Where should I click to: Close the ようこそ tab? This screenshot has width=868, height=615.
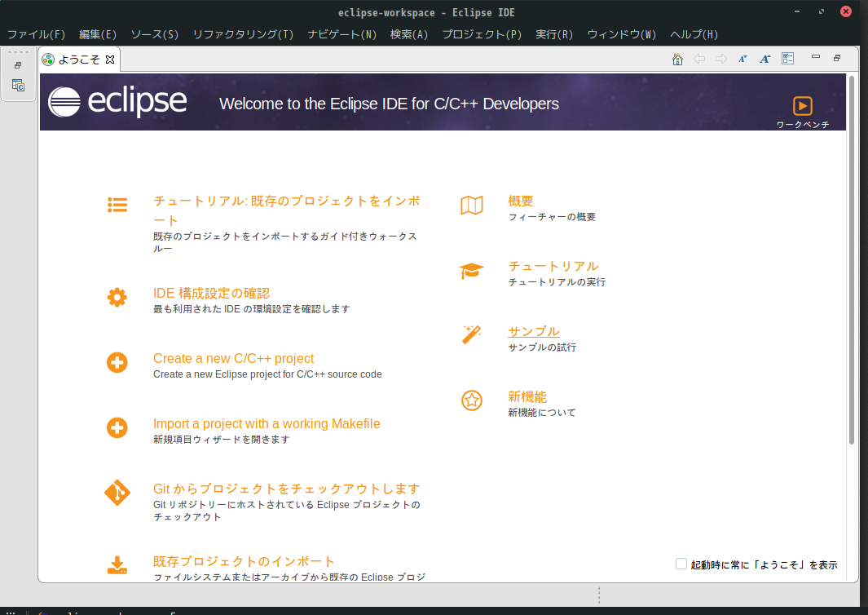110,60
